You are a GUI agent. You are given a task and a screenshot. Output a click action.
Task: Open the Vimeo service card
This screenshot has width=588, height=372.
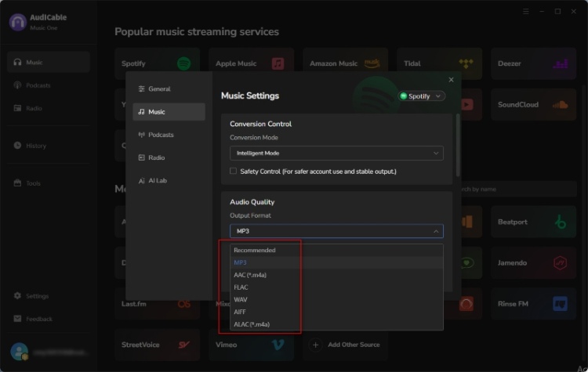[251, 345]
